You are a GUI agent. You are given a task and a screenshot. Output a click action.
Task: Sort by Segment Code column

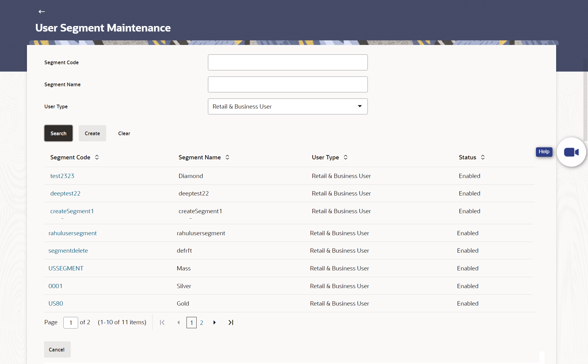(x=97, y=157)
